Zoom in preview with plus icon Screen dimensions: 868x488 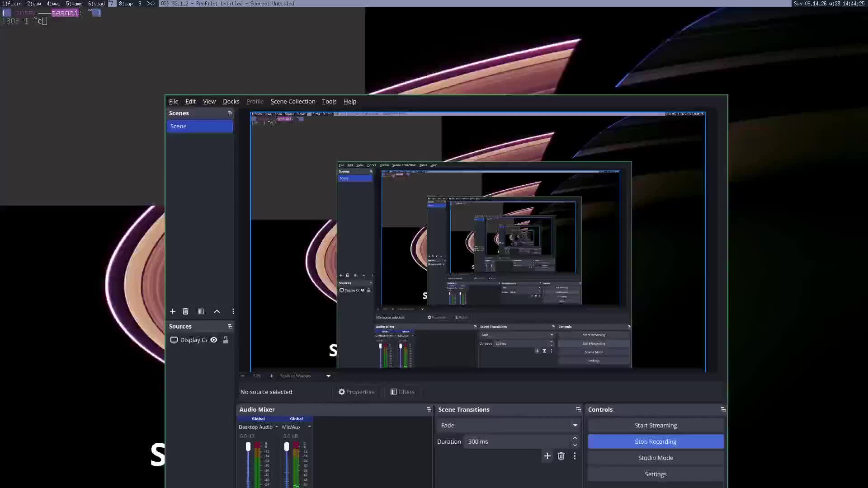pos(271,376)
